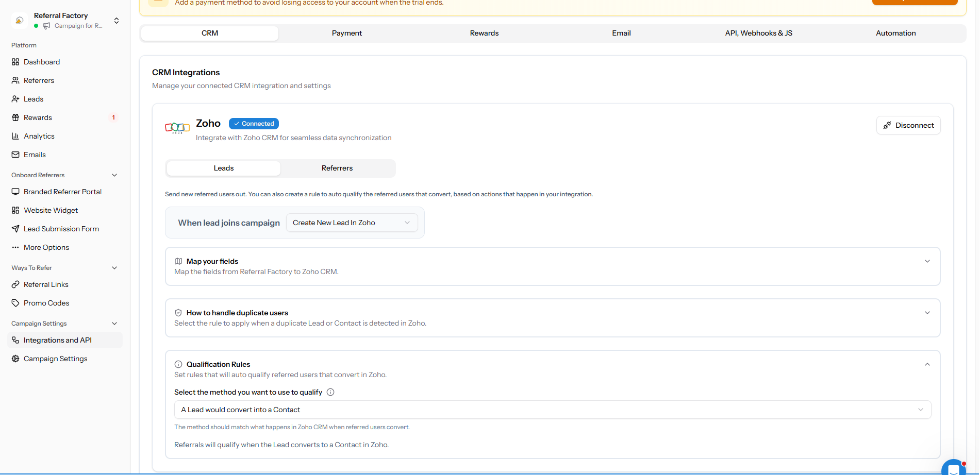Open the Create New Lead In Zoho dropdown
This screenshot has height=475, width=980.
[352, 223]
